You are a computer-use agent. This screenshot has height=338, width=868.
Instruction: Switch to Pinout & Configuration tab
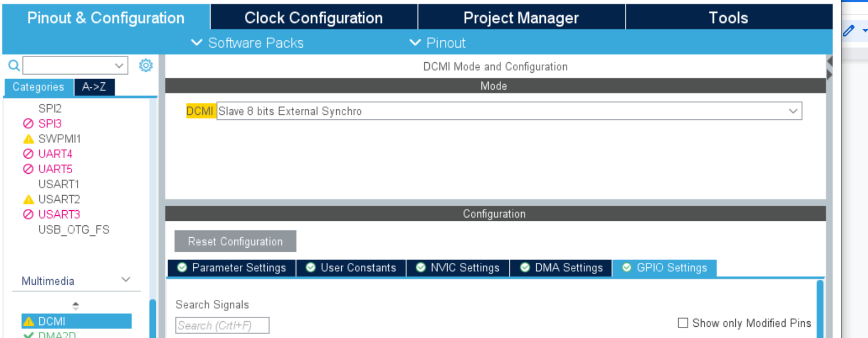point(106,17)
